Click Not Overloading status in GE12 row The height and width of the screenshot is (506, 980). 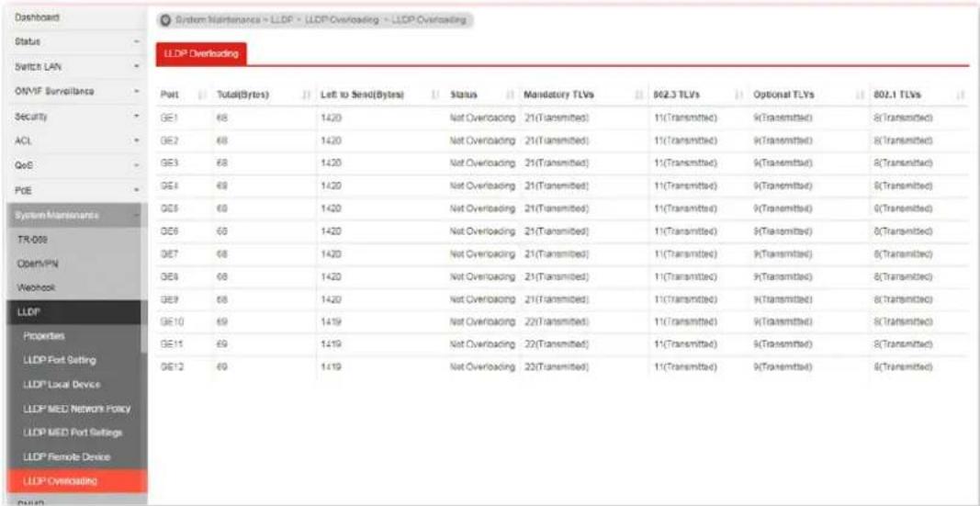(x=482, y=367)
